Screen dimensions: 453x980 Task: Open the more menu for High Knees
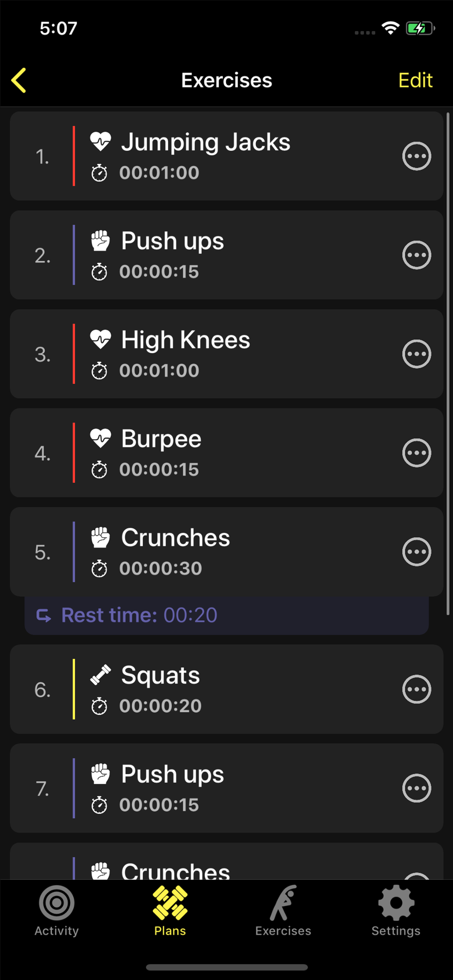(x=416, y=354)
